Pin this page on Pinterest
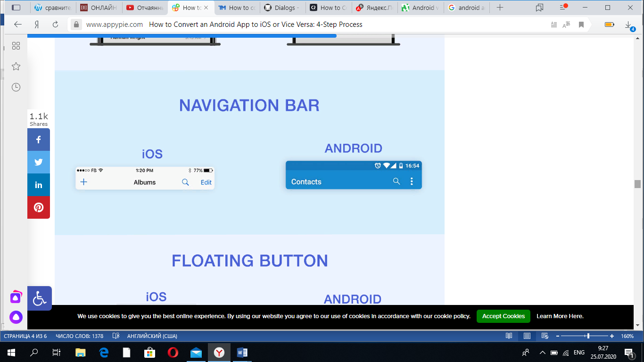Viewport: 644px width, 362px height. pos(39,207)
